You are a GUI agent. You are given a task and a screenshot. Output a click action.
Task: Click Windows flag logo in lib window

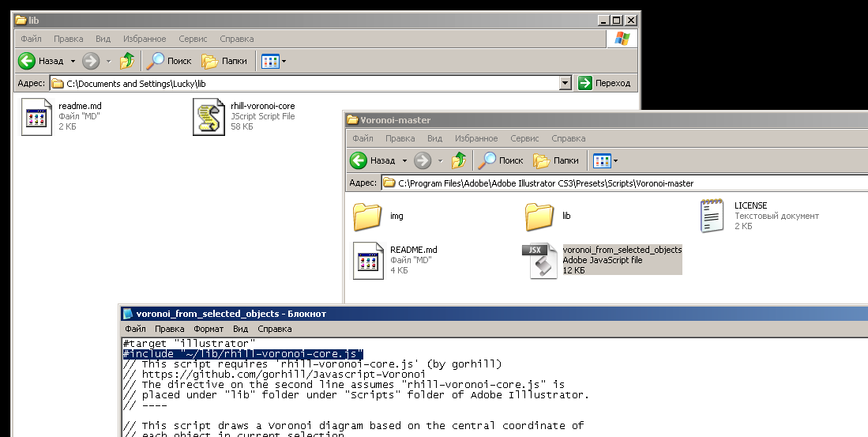(x=622, y=39)
